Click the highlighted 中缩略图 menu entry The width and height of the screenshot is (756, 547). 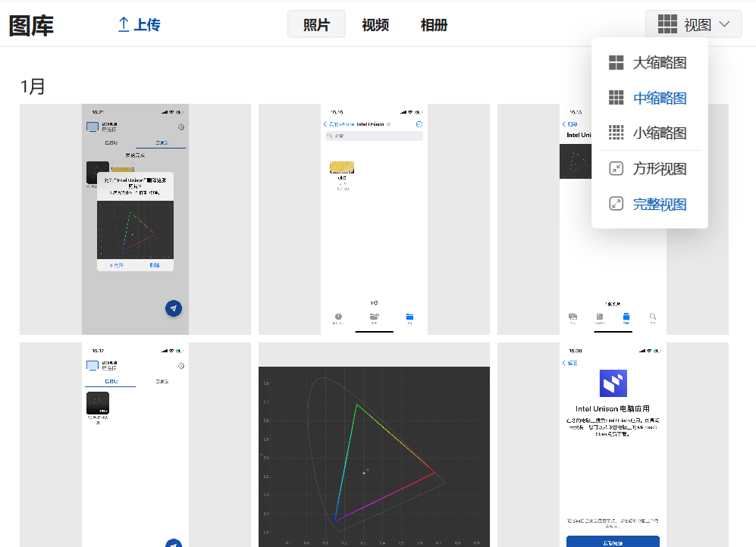[660, 98]
